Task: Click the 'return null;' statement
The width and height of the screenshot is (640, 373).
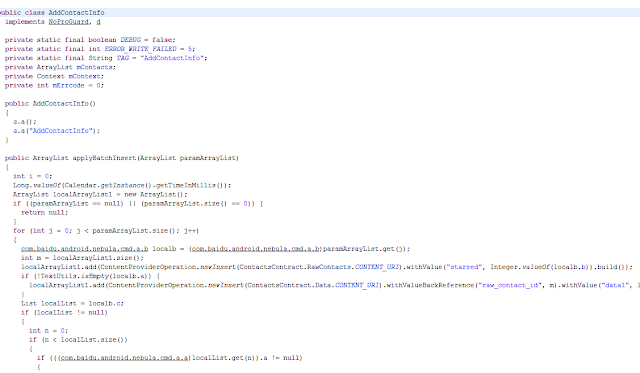Action: pos(44,213)
